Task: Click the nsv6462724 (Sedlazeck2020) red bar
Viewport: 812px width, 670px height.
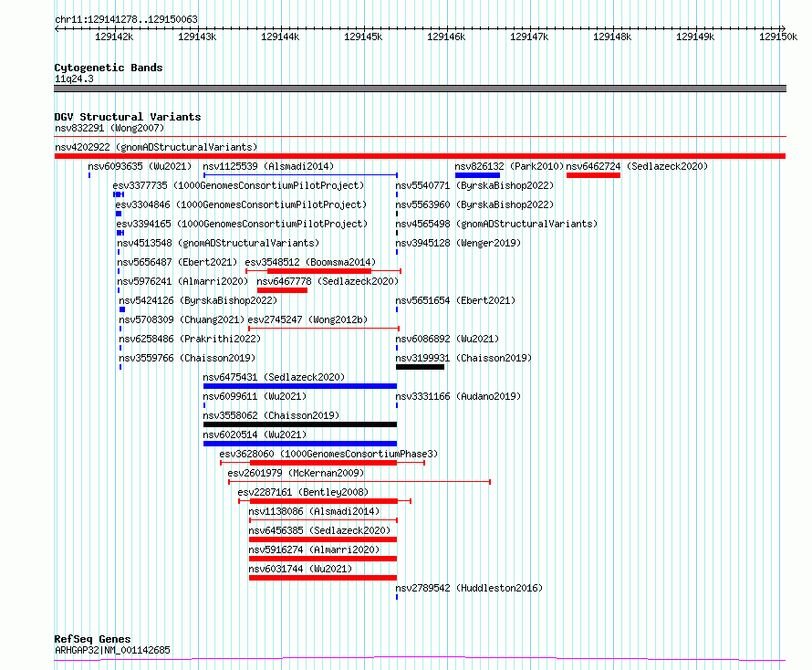Action: [x=593, y=175]
